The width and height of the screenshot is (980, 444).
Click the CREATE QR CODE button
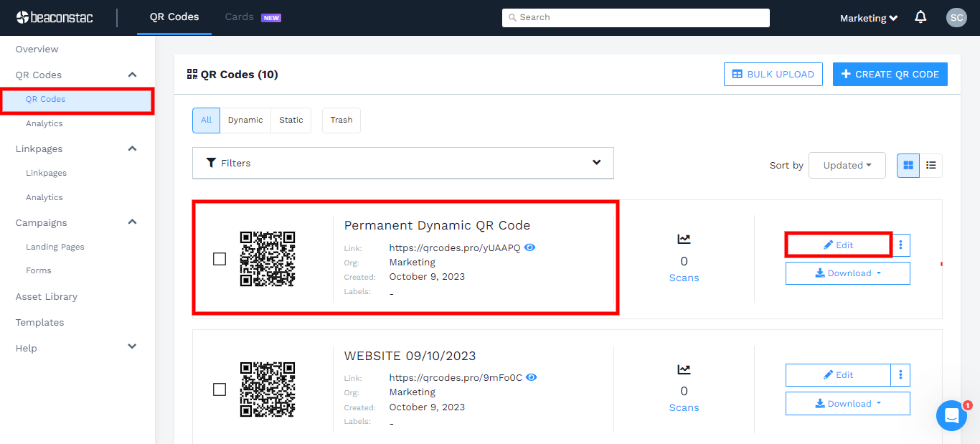coord(890,74)
